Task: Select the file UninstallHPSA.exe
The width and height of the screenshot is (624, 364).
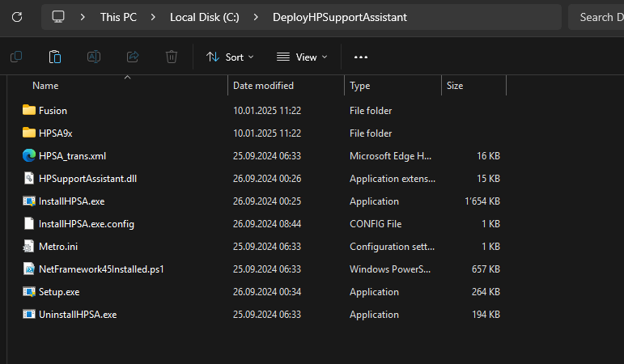Action: pyautogui.click(x=78, y=315)
